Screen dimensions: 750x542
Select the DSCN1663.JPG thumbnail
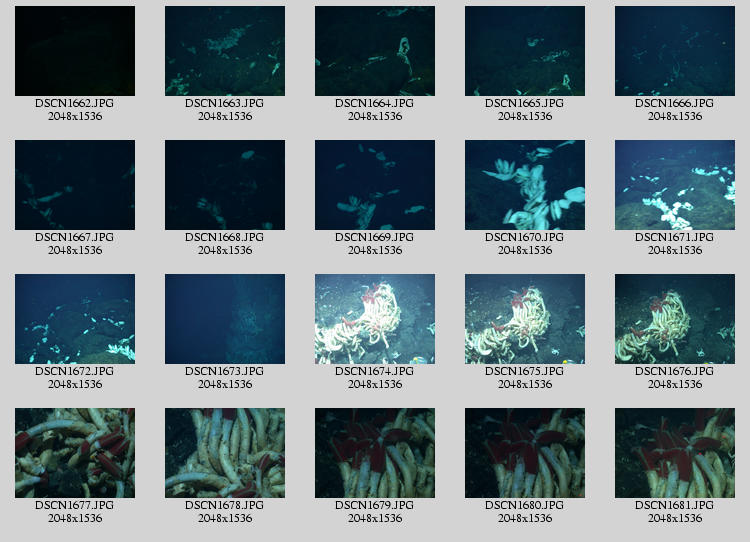point(225,51)
